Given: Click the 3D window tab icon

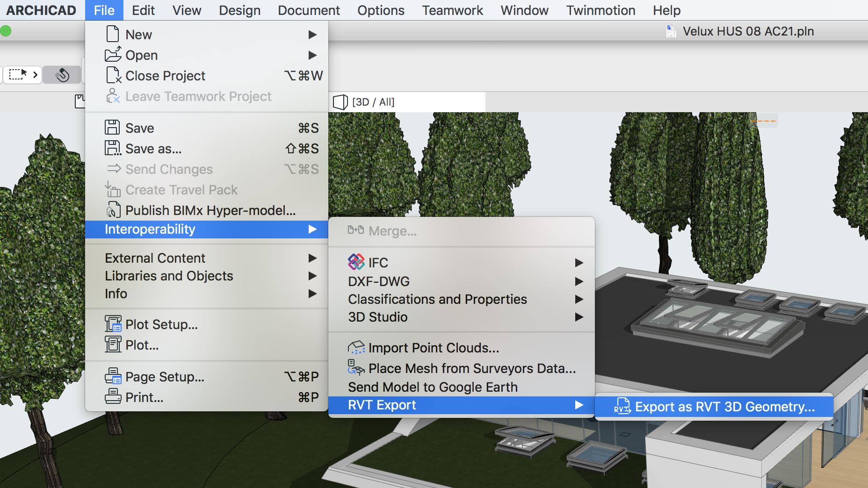Looking at the screenshot, I should pyautogui.click(x=340, y=102).
